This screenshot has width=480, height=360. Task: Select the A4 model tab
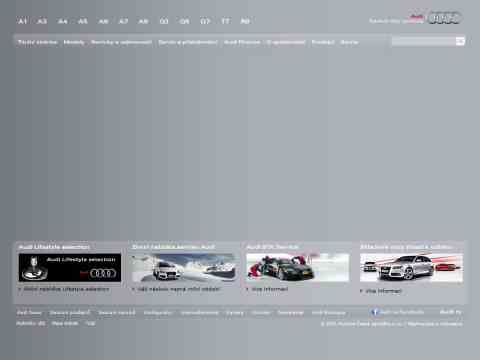coord(63,21)
